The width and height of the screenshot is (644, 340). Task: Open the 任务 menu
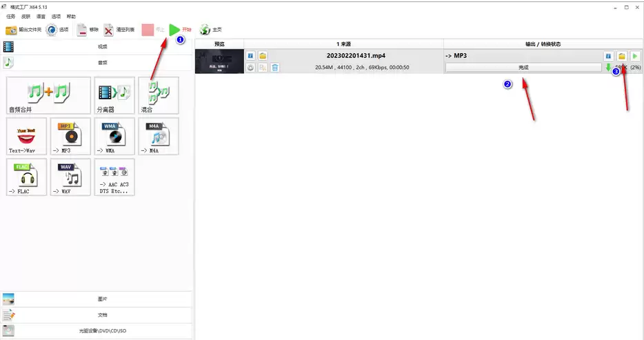10,17
